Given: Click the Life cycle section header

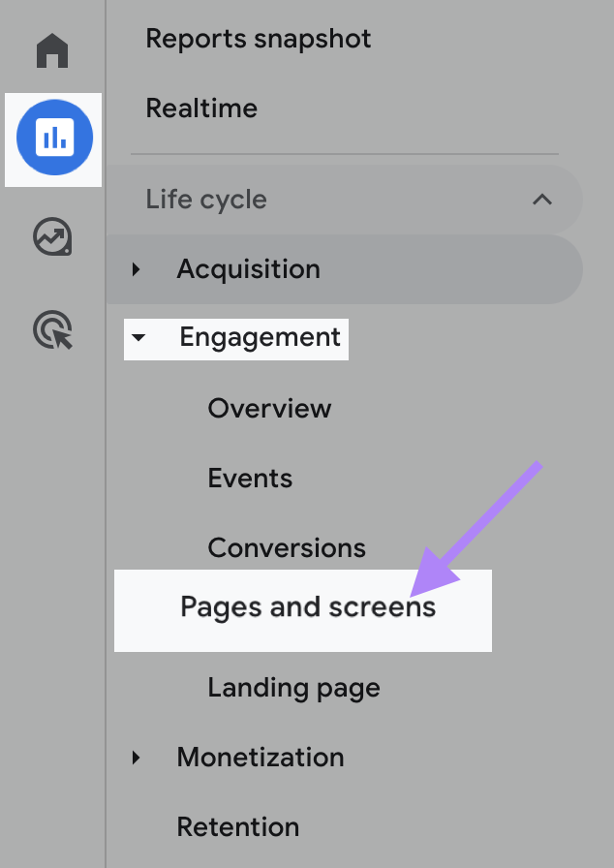Looking at the screenshot, I should [x=206, y=200].
